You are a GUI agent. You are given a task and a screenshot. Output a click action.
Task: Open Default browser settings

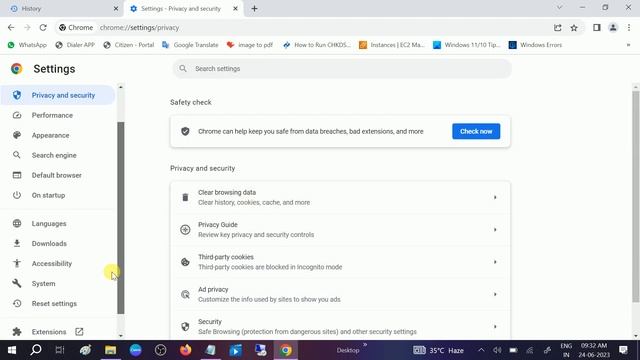(58, 175)
